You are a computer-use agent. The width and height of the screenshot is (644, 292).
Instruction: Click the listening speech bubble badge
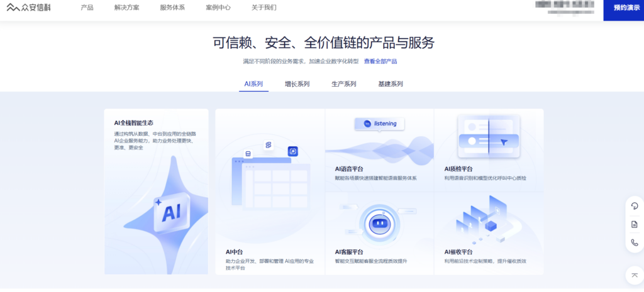(379, 124)
